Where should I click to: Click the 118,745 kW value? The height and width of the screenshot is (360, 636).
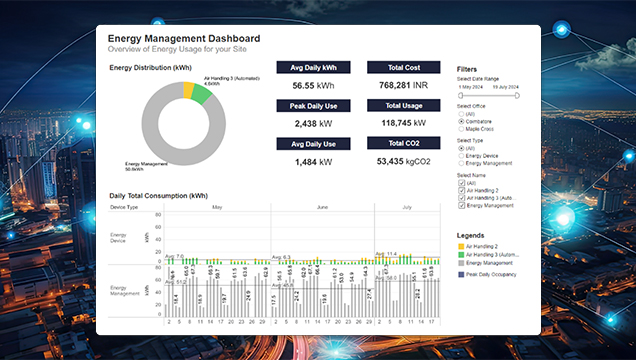pyautogui.click(x=404, y=123)
